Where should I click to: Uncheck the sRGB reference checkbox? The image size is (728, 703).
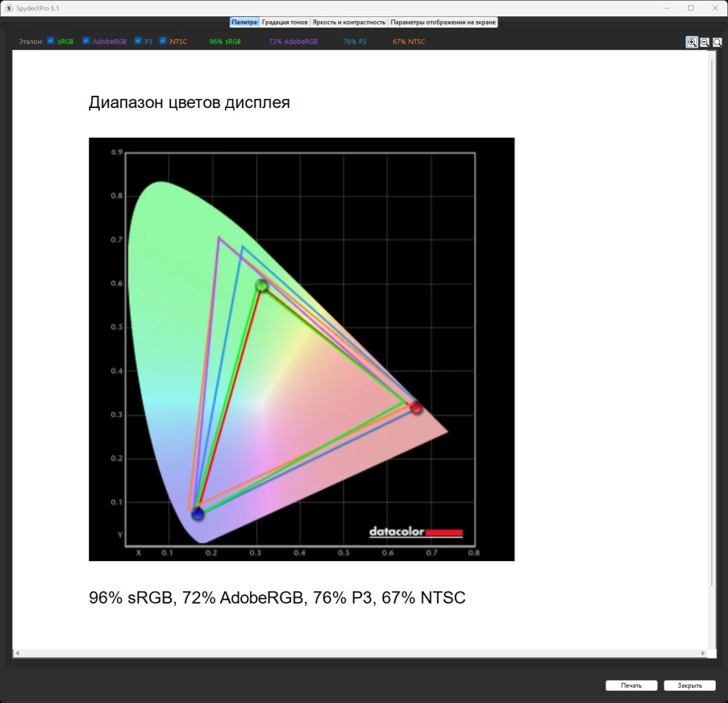click(51, 41)
